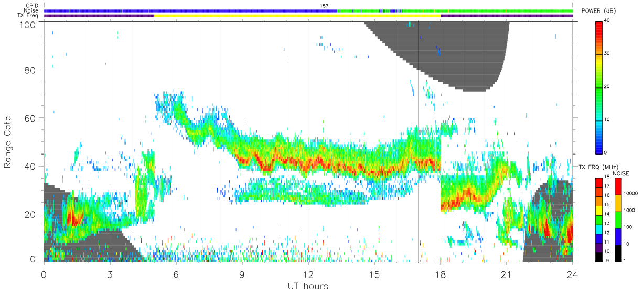Click the TX Freq row label
This screenshot has height=297, width=644.
coord(28,16)
